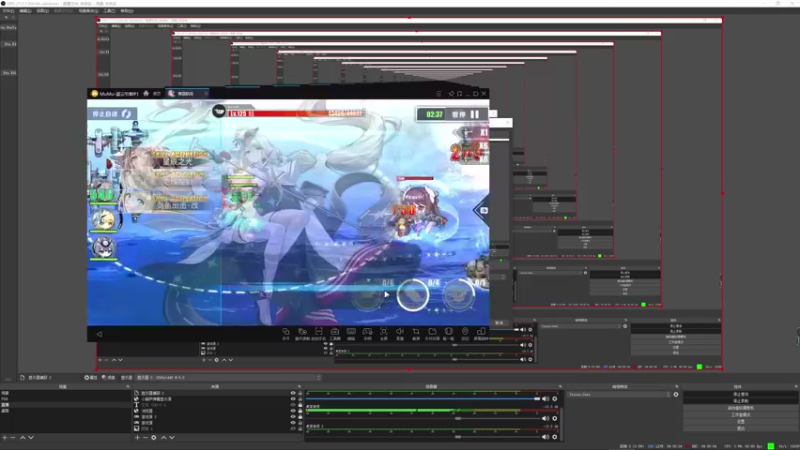Click 属性 button in source toolbar
The height and width of the screenshot is (450, 800).
click(91, 378)
